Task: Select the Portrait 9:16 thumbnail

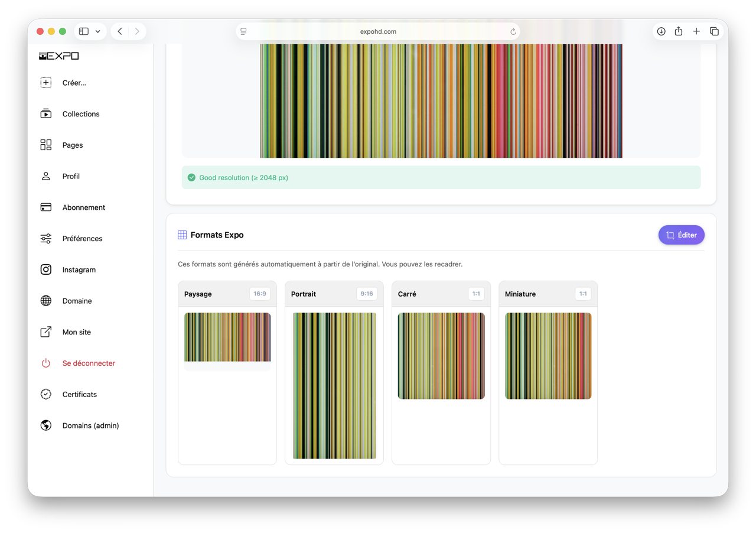Action: [334, 385]
